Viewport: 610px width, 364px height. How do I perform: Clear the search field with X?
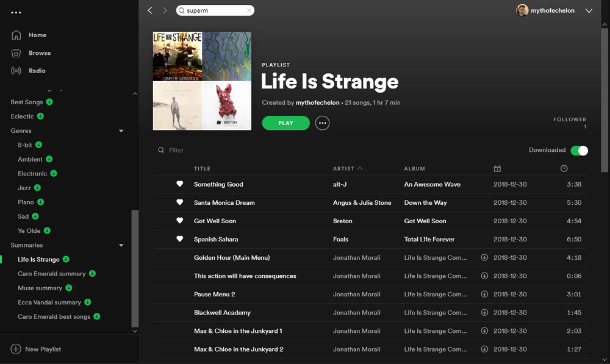(249, 10)
